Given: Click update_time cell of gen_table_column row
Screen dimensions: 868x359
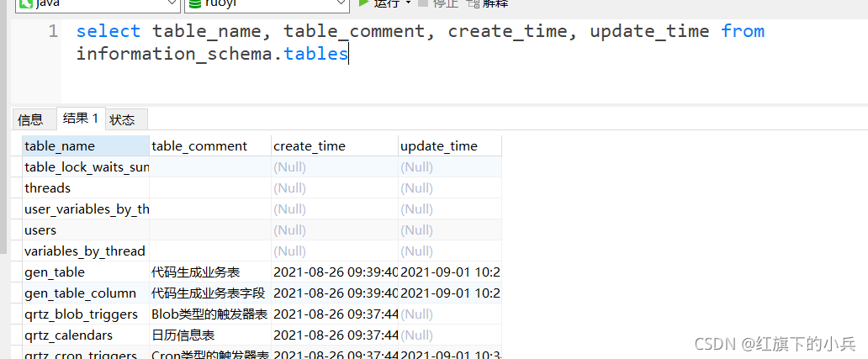Looking at the screenshot, I should pyautogui.click(x=449, y=293).
